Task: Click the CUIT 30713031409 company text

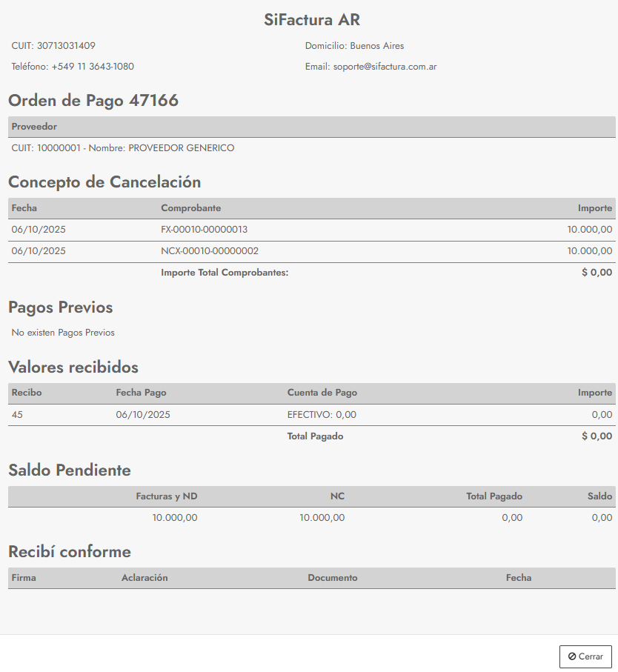Action: coord(53,46)
